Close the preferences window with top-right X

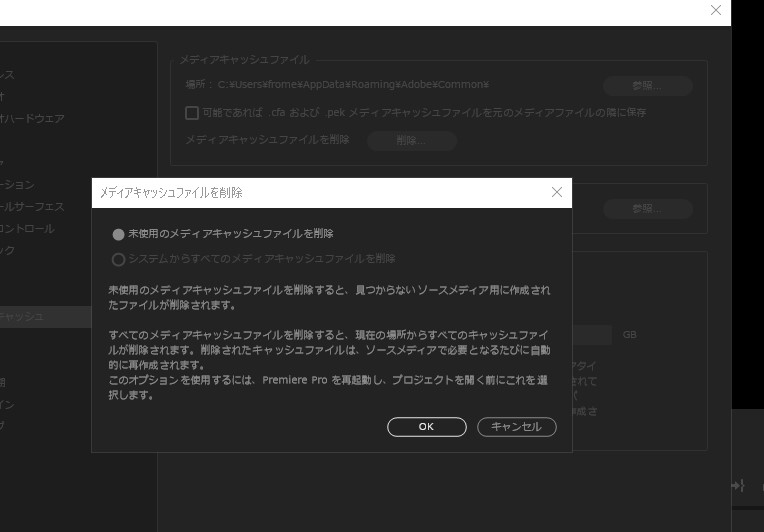tap(715, 10)
